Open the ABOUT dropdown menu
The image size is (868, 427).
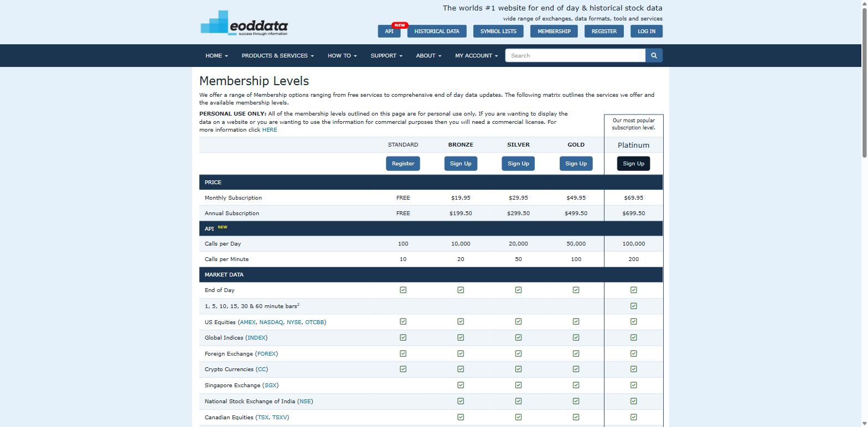(x=428, y=55)
